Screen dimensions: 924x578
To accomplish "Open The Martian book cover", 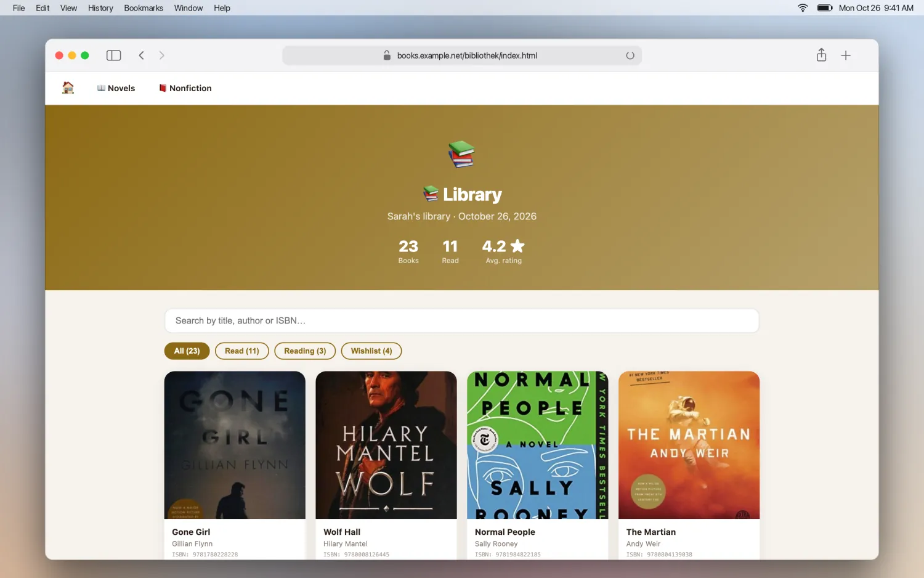I will coord(689,445).
